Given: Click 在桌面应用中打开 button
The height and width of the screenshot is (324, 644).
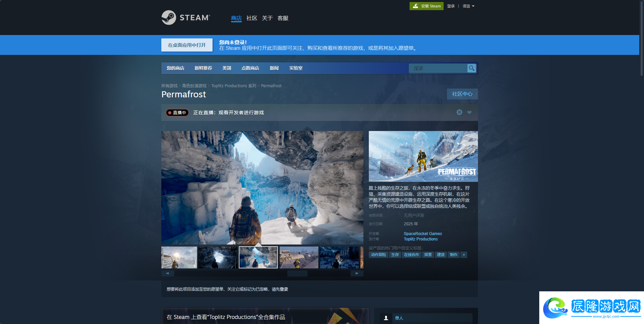Looking at the screenshot, I should [187, 45].
